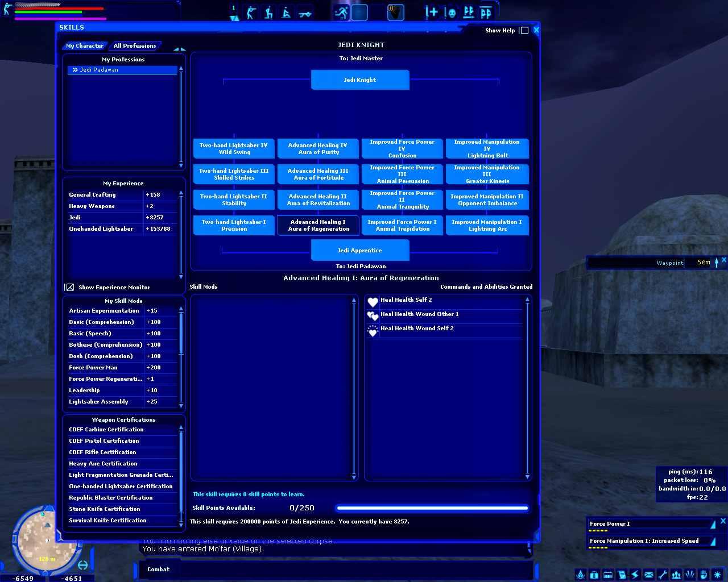Select the sitting posture icon

[x=287, y=12]
